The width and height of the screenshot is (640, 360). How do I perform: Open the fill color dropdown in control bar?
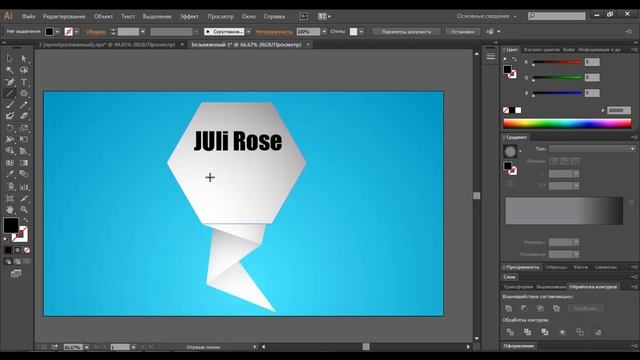click(57, 31)
